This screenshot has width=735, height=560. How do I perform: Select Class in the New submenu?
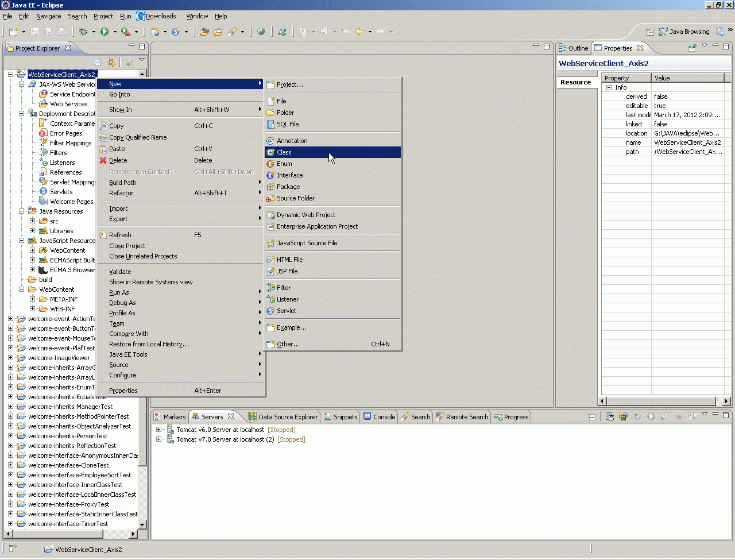click(x=333, y=152)
